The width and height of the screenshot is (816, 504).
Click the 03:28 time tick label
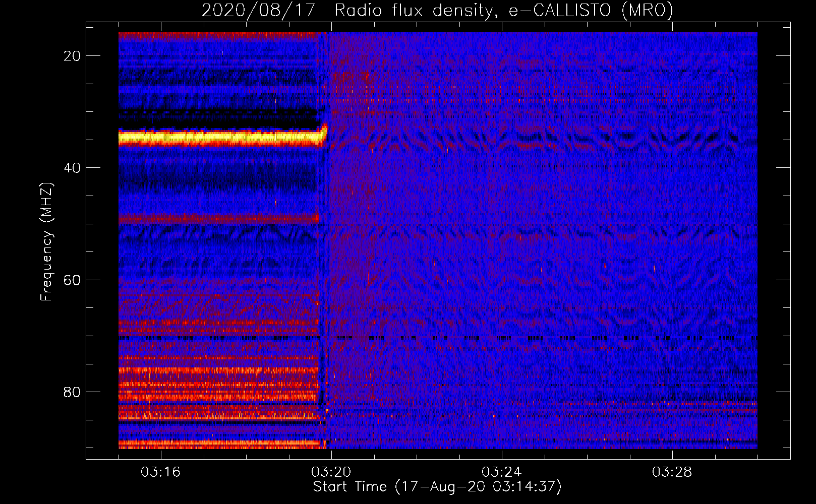coord(672,472)
